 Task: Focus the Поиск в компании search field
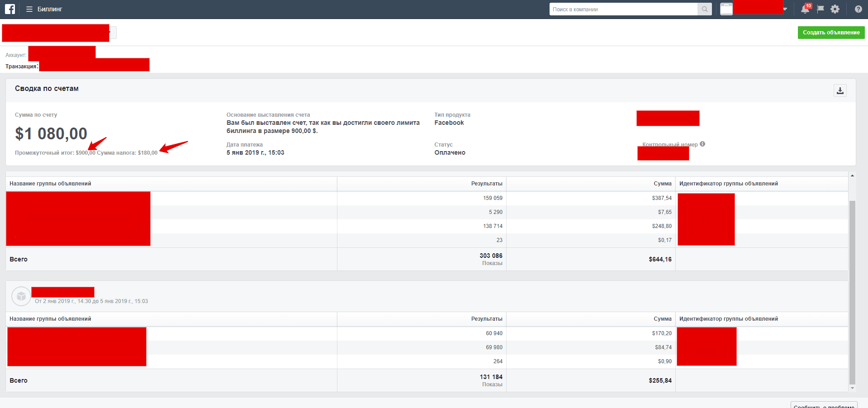point(623,9)
